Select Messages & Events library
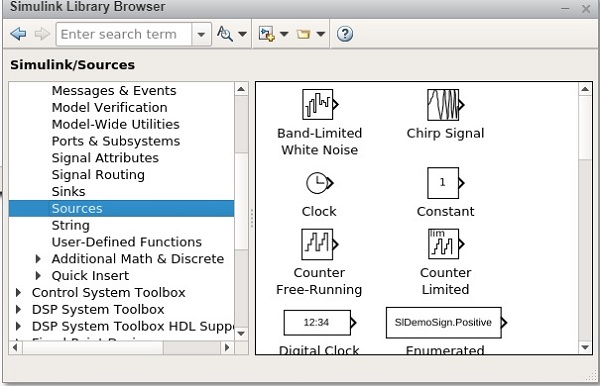The width and height of the screenshot is (600, 386). [114, 91]
